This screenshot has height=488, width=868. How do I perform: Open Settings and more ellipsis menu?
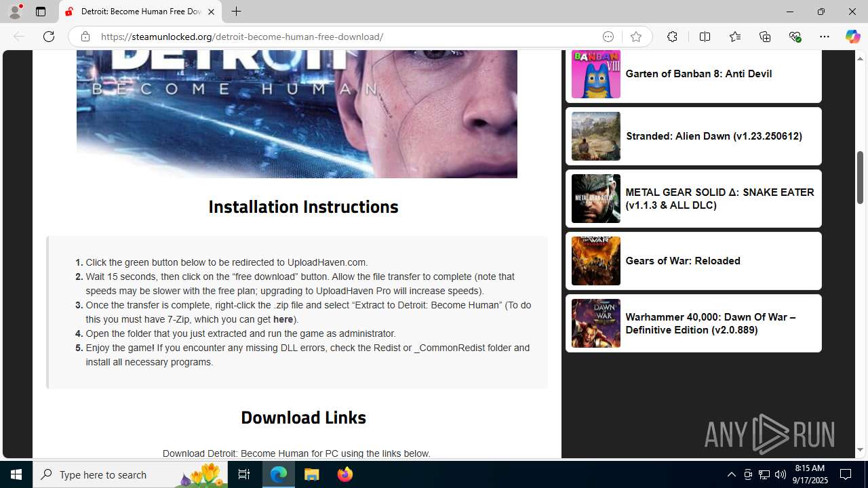[x=825, y=37]
